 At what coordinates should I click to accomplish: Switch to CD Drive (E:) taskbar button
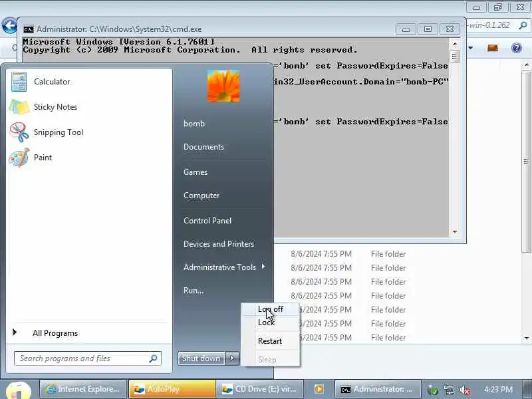259,389
